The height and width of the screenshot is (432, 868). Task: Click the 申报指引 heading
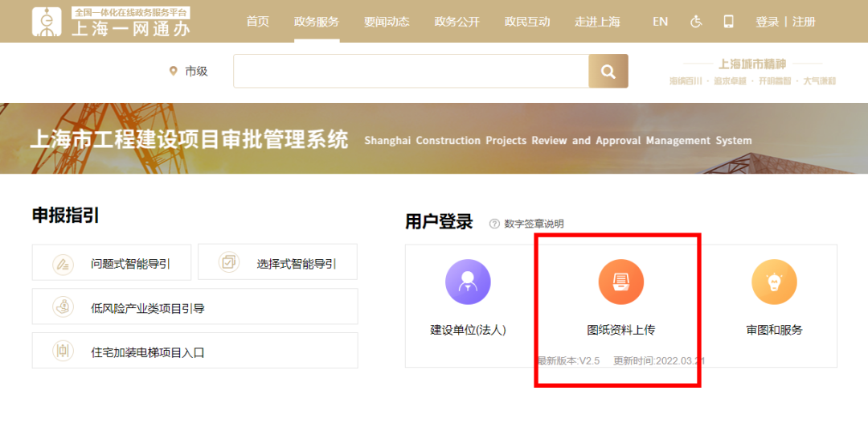65,216
